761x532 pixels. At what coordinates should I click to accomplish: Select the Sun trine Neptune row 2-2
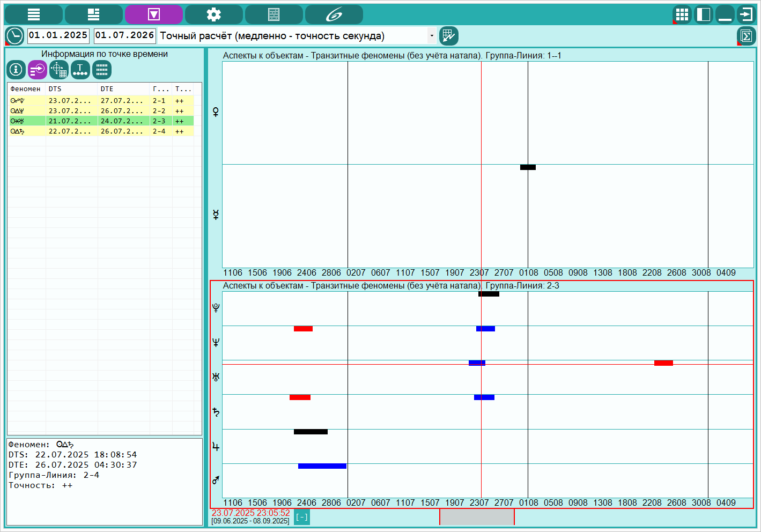pos(101,111)
